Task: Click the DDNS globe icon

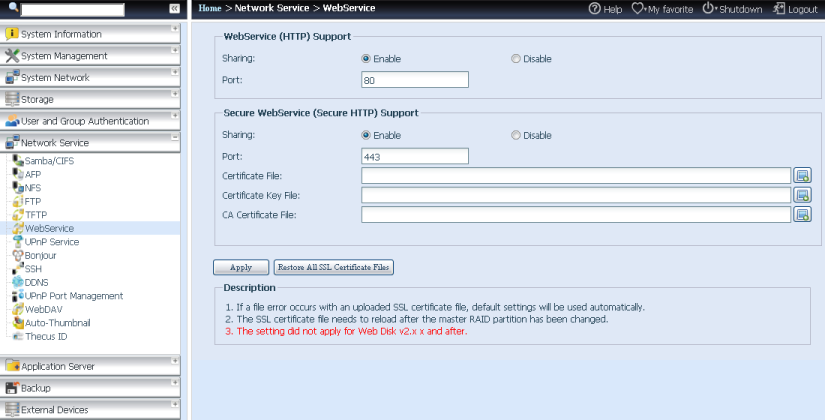Action: point(18,282)
